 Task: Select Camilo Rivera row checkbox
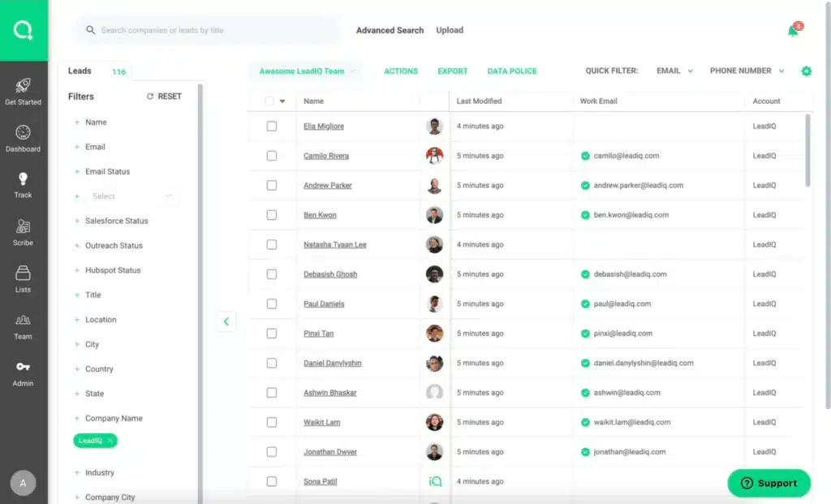click(x=271, y=156)
